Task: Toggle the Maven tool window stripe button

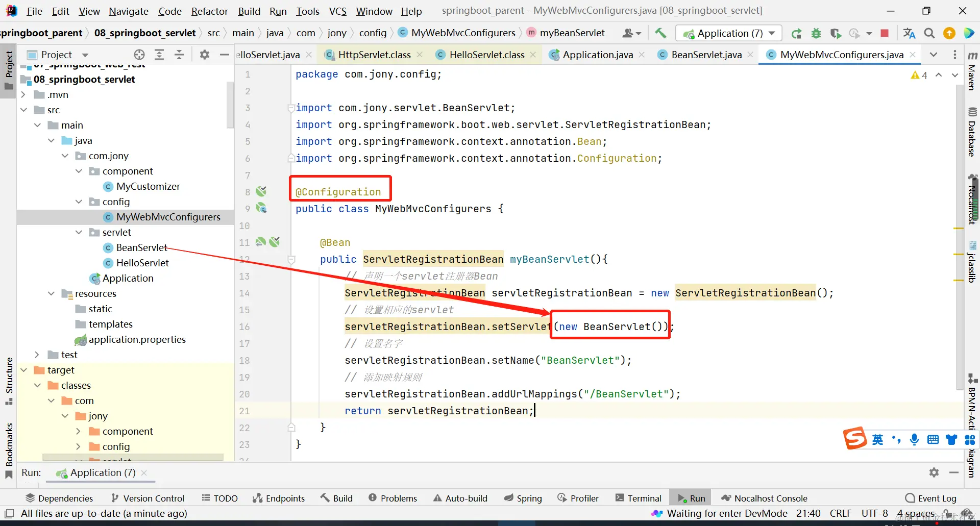Action: (972, 70)
